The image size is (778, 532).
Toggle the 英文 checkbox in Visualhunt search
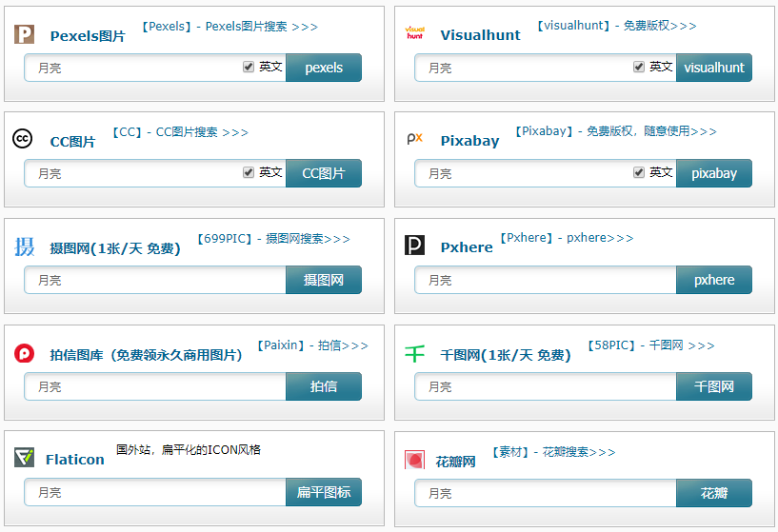639,67
